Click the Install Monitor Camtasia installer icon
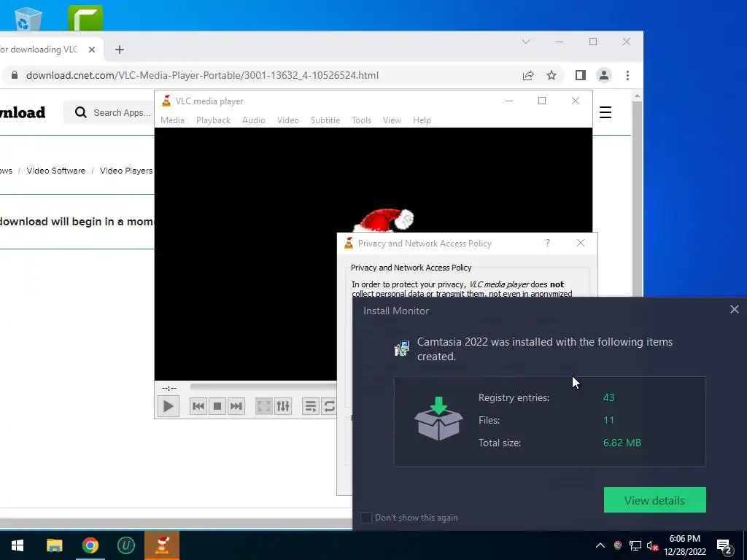 (x=402, y=349)
